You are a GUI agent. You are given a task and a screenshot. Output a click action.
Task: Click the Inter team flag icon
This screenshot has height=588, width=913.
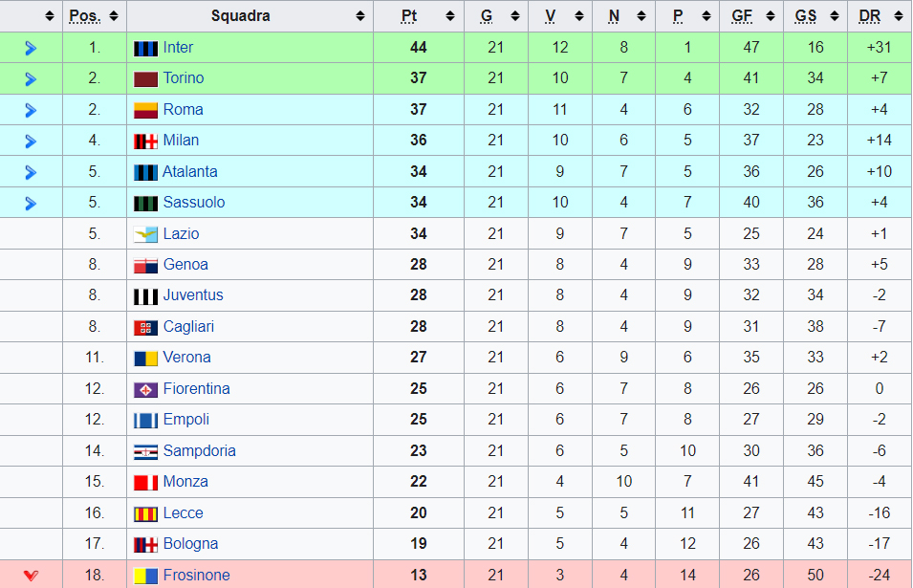click(145, 49)
